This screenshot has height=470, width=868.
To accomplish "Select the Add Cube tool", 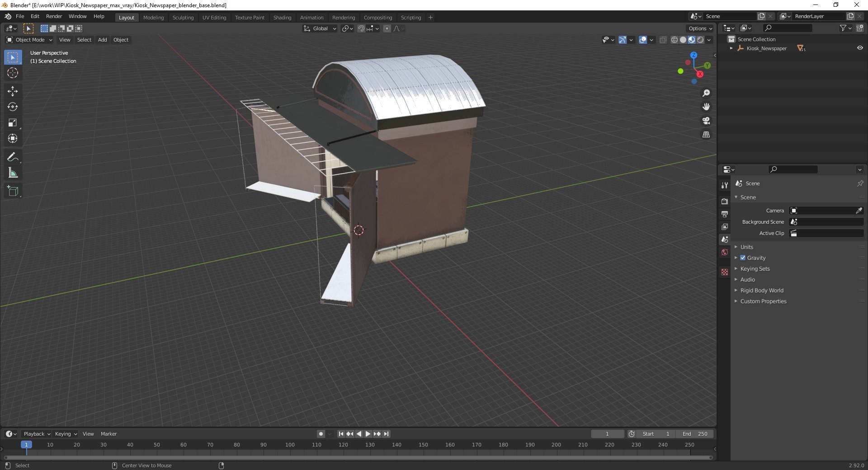I will click(13, 191).
